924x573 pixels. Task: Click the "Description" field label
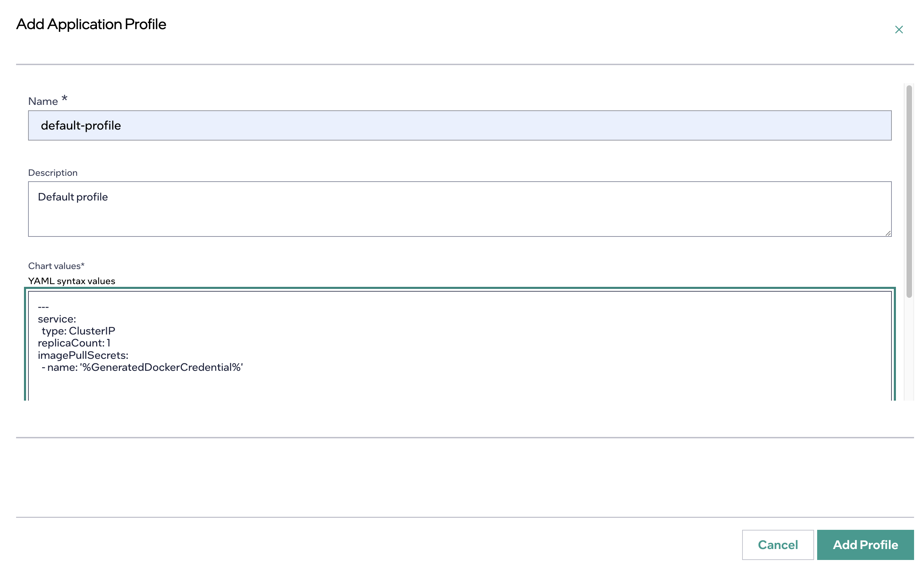tap(53, 173)
